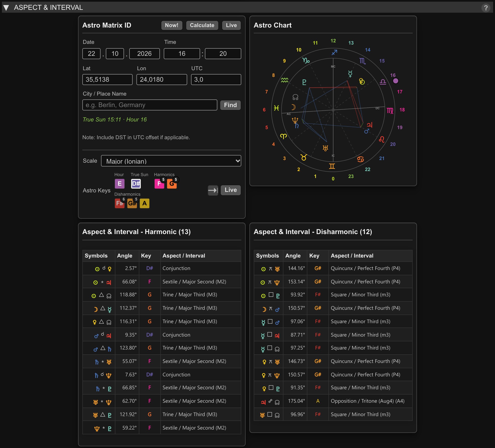495x448 pixels.
Task: Open the Scale dropdown Major (Ionian)
Action: (171, 161)
